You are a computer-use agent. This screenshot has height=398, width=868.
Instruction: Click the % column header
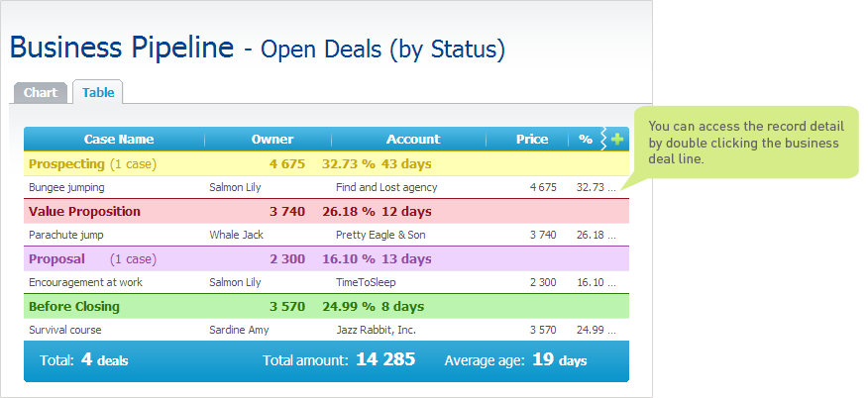(586, 140)
